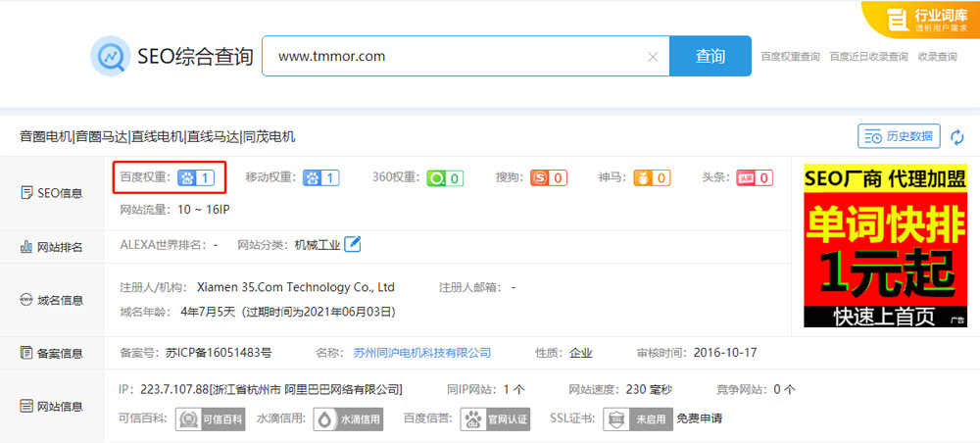The height and width of the screenshot is (443, 980).
Task: Click the refresh icon beside 历史数据
Action: (956, 136)
